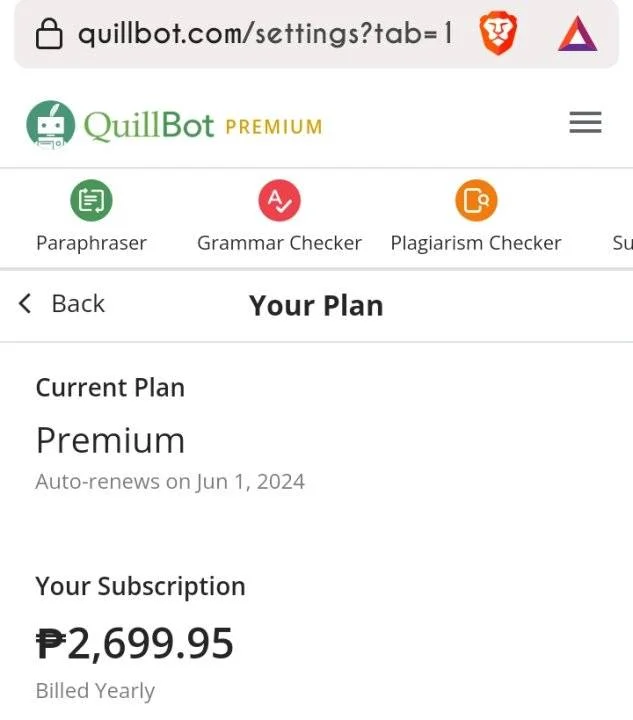Click the QuillBot wordmark text

149,125
